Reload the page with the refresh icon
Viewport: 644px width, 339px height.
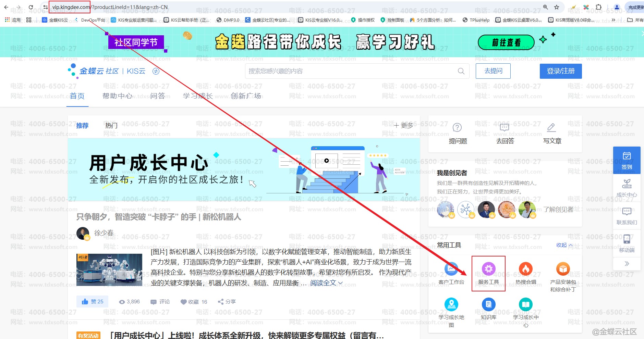[31, 7]
